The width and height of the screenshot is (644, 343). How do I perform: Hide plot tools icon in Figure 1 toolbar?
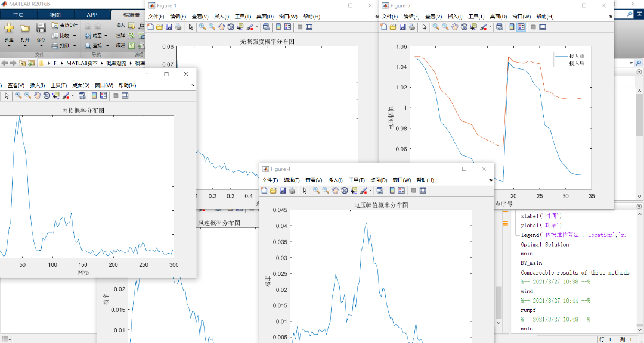tap(300, 27)
